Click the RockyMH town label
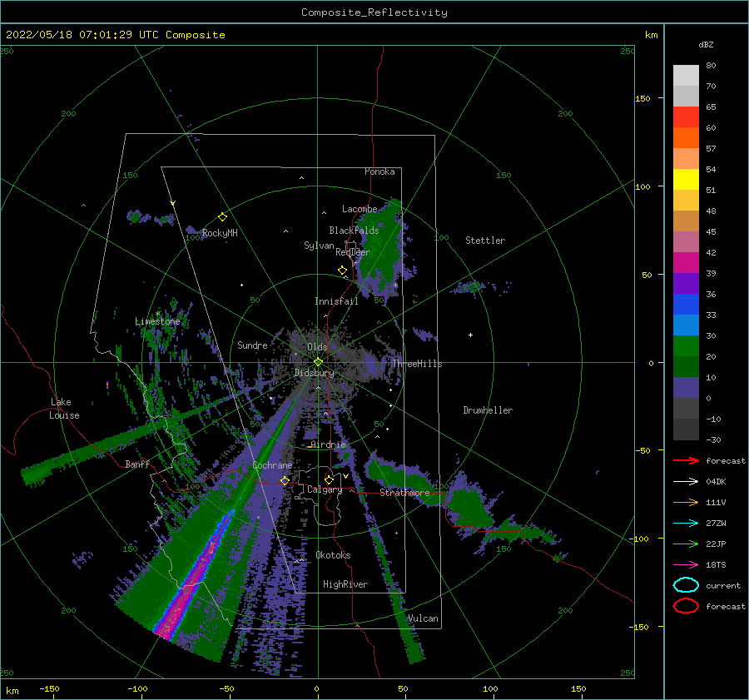The width and height of the screenshot is (749, 700). pos(220,233)
